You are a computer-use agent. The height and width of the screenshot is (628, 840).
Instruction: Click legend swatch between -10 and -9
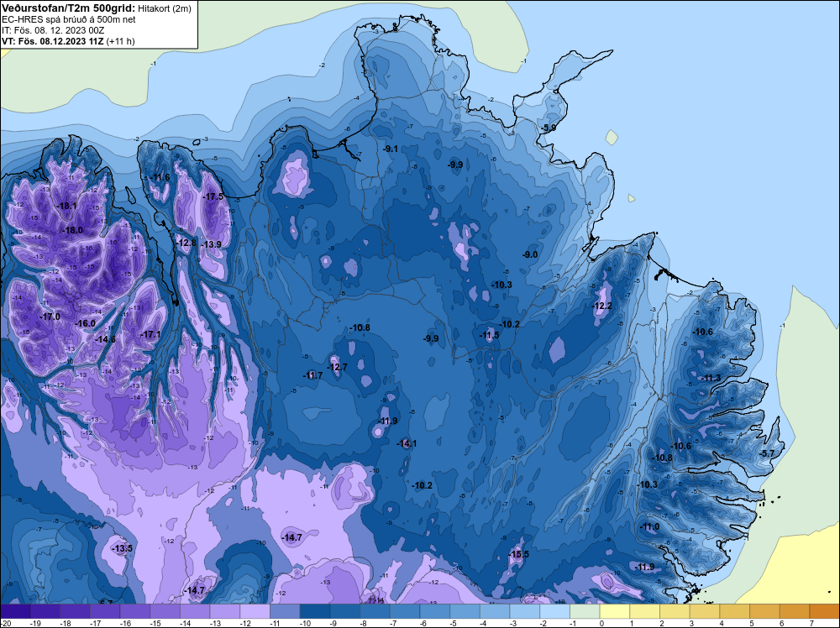click(x=315, y=611)
